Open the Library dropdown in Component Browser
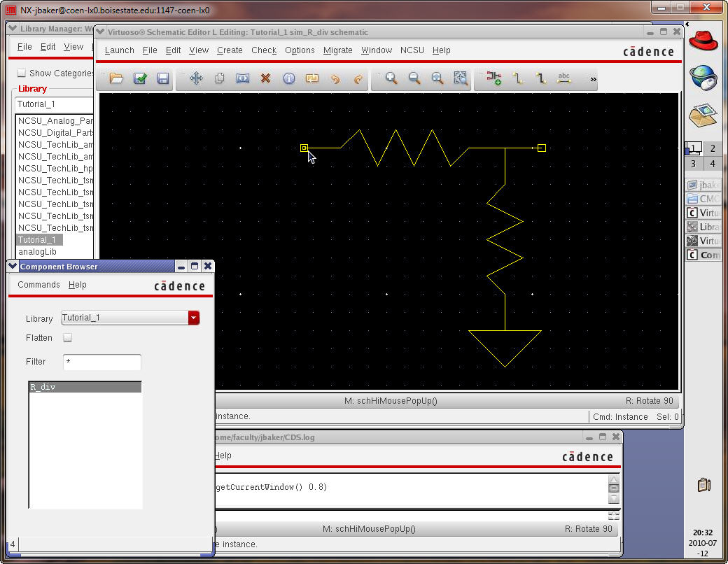Viewport: 728px width, 564px height. coord(194,318)
